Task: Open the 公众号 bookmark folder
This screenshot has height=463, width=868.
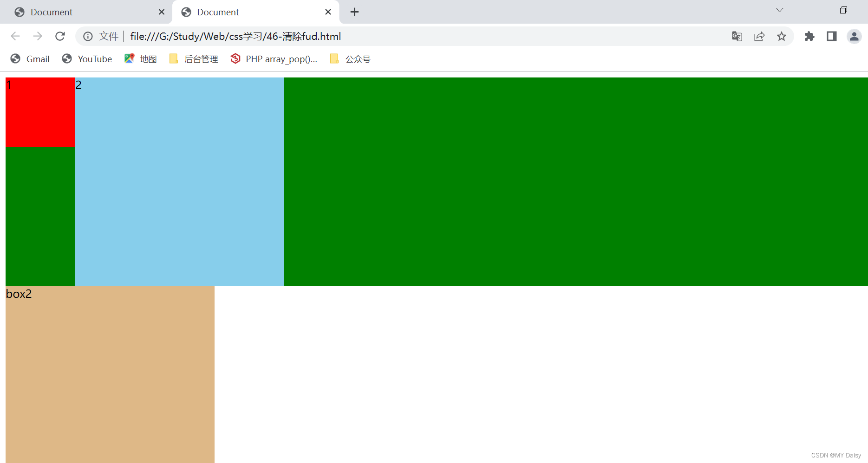Action: click(x=350, y=59)
